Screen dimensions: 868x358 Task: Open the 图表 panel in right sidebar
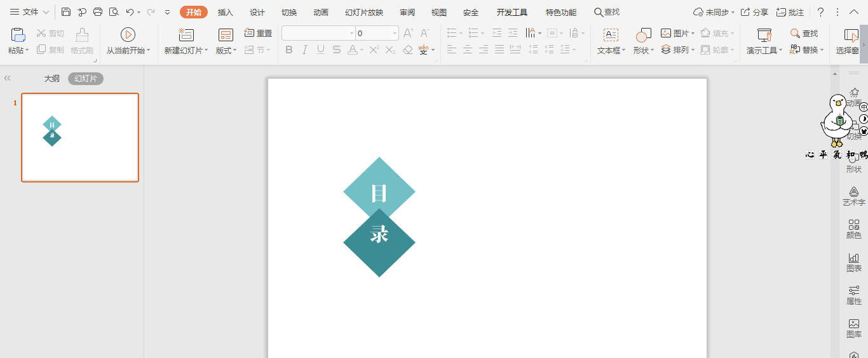[x=853, y=262]
